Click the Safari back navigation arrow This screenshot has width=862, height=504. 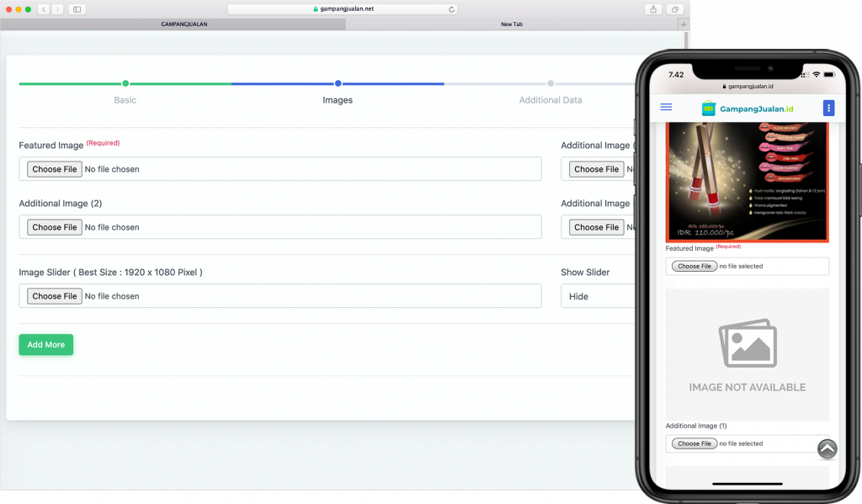pos(44,9)
